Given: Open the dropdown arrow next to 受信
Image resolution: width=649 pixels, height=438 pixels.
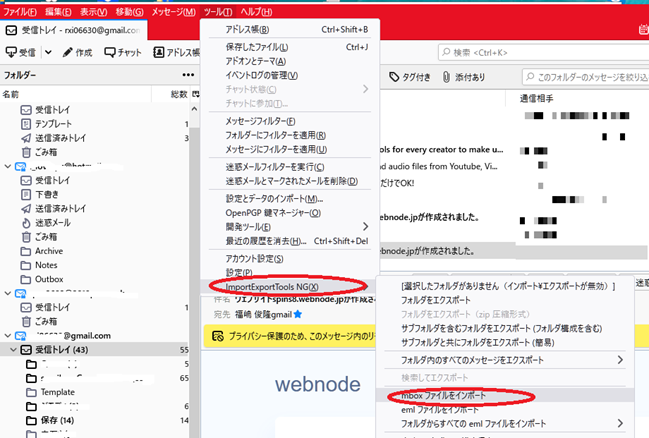Looking at the screenshot, I should coord(48,52).
